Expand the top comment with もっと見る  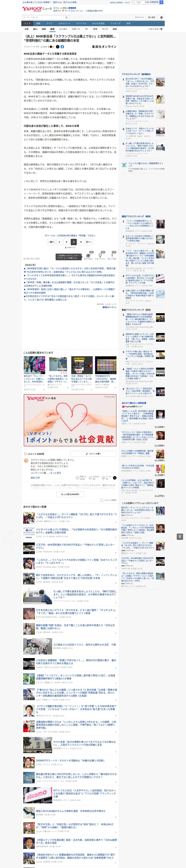[56, 473]
